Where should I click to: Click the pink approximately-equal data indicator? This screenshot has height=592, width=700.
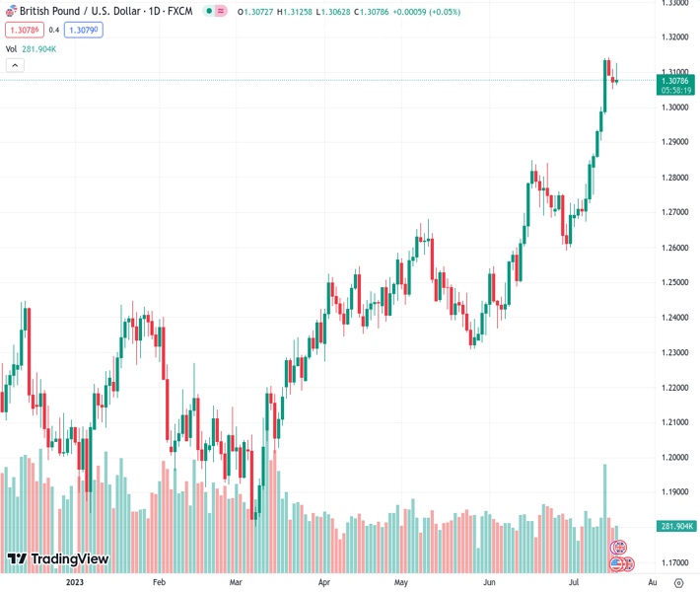pos(220,11)
